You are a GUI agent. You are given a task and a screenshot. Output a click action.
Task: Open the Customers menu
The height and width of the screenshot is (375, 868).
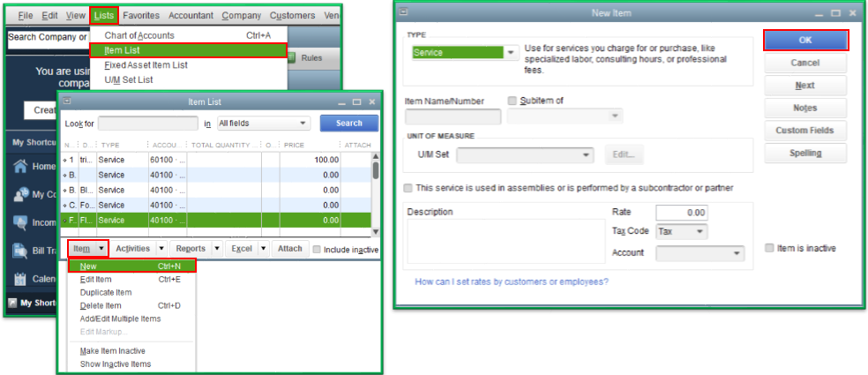pyautogui.click(x=292, y=16)
